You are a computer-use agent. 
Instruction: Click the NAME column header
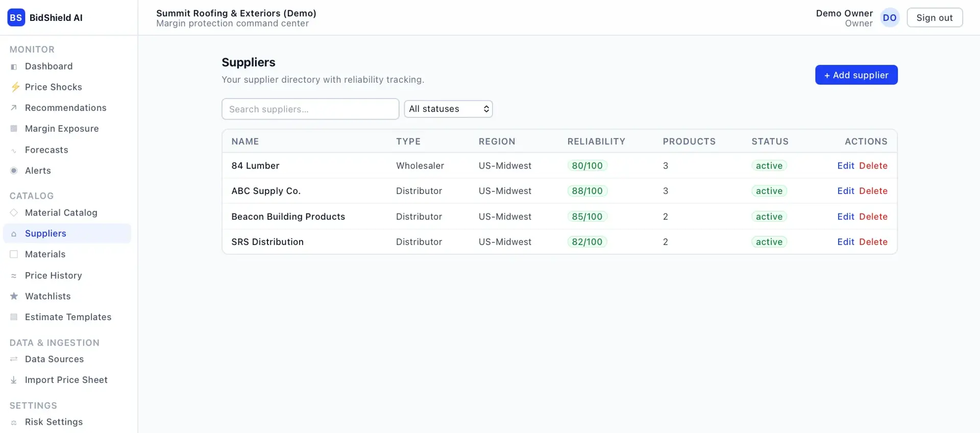(245, 141)
